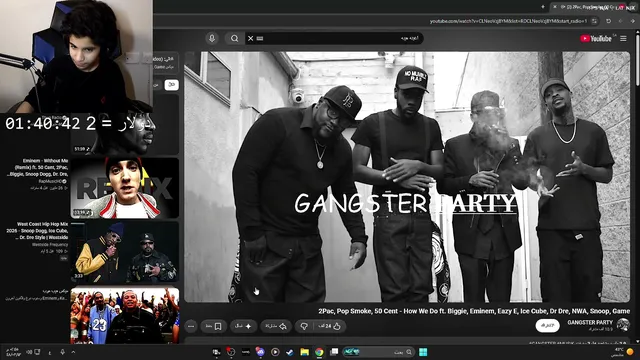Open more actions three-dot button under video
640x360 pixels.
coord(191,326)
